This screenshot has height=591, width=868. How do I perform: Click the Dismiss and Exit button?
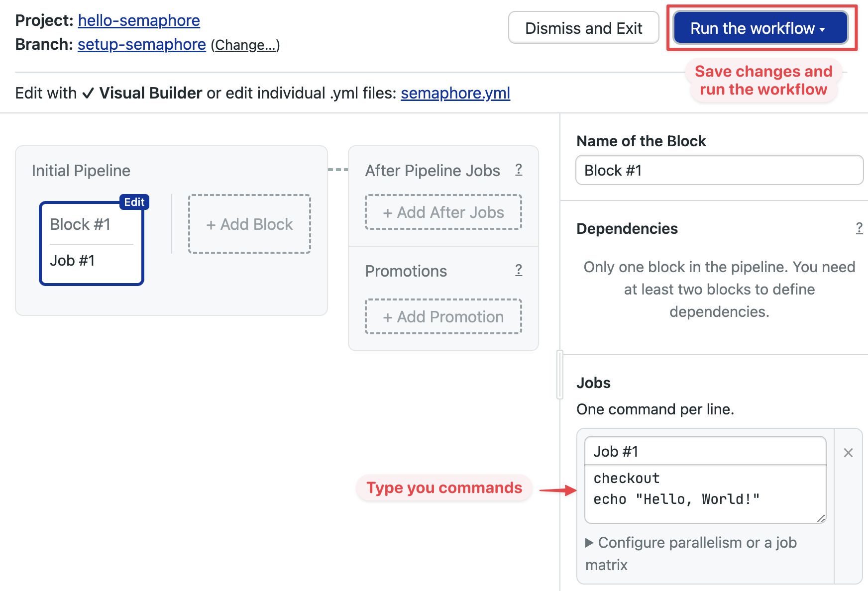[584, 28]
